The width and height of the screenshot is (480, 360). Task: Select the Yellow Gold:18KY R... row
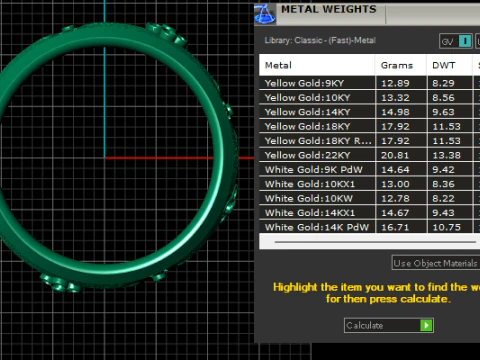pyautogui.click(x=369, y=141)
